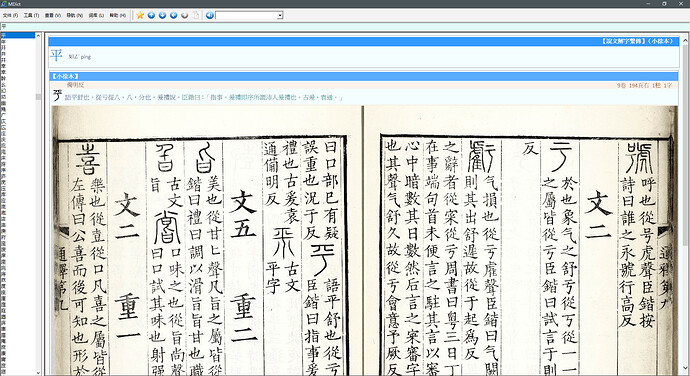
Task: Open the toolbar combo box dropdown arrow
Action: pos(280,15)
